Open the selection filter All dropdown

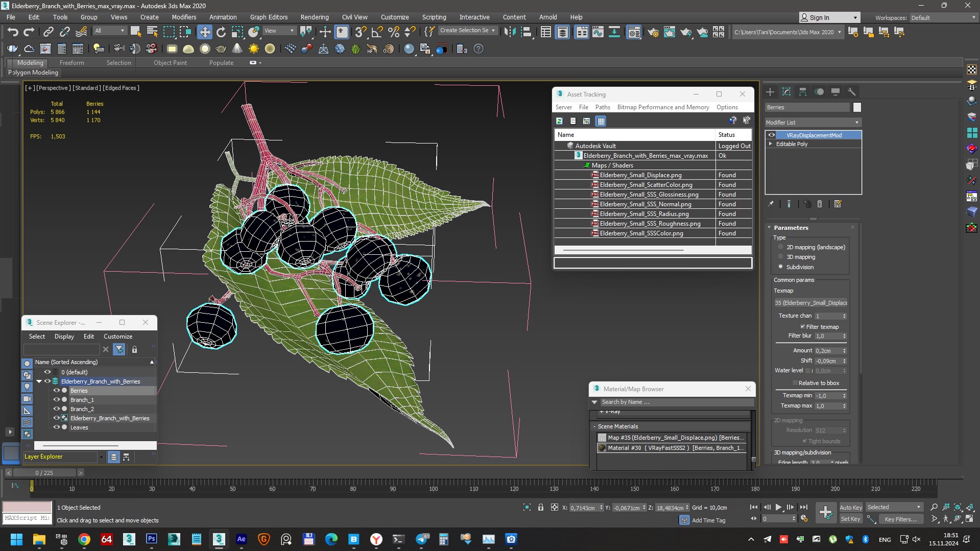(110, 31)
